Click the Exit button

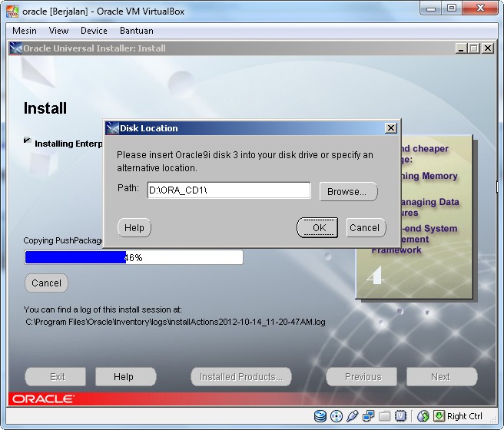pos(55,377)
